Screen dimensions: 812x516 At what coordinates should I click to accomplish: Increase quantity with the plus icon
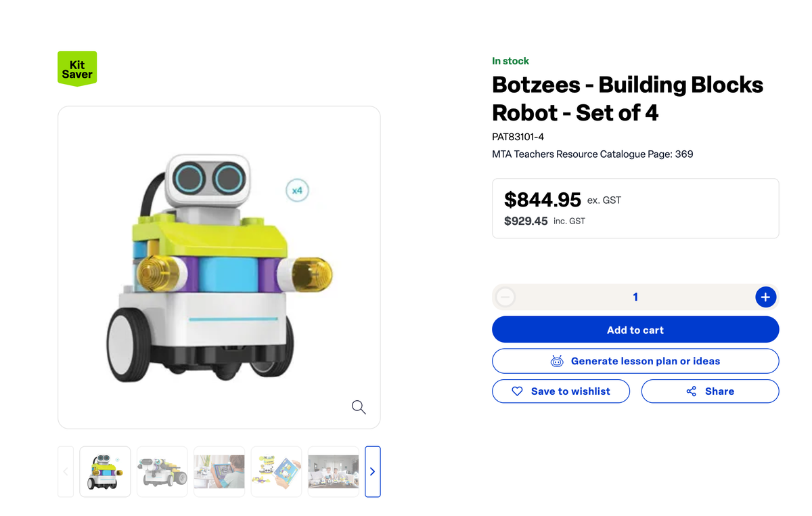click(x=765, y=297)
